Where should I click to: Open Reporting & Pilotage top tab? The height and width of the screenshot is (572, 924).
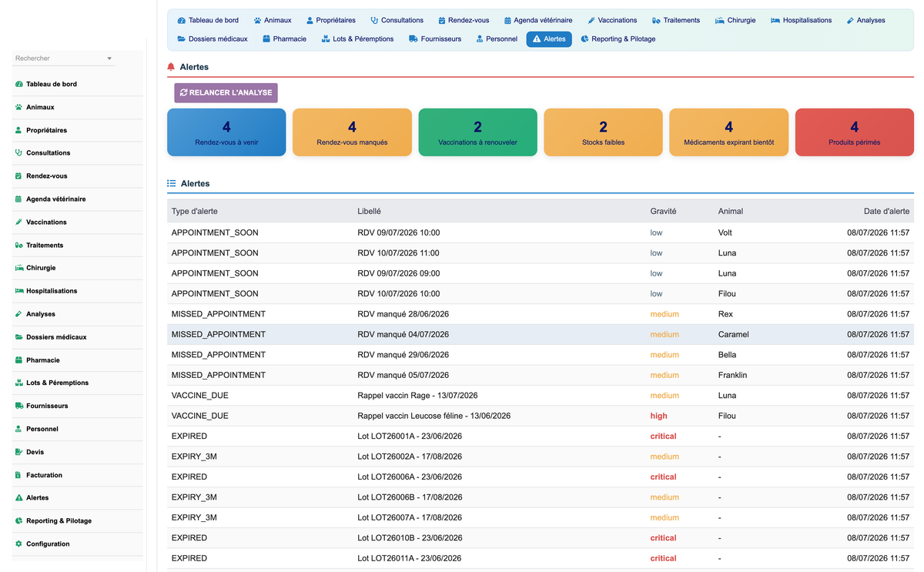618,38
